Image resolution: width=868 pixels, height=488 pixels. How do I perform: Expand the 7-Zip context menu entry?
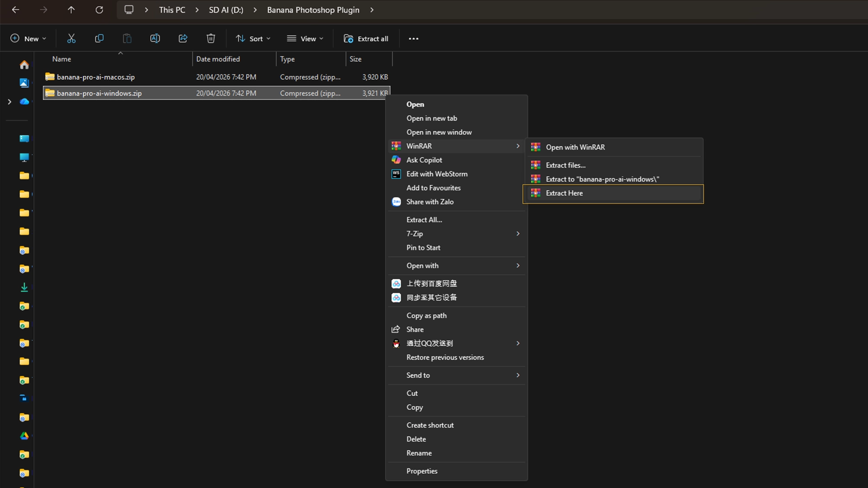(x=457, y=234)
